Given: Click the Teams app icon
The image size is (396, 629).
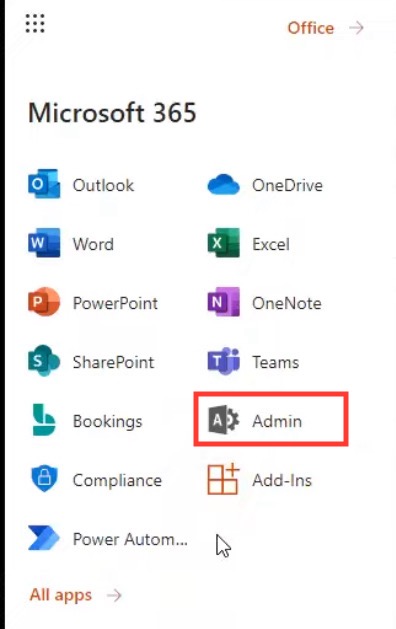Looking at the screenshot, I should (223, 361).
